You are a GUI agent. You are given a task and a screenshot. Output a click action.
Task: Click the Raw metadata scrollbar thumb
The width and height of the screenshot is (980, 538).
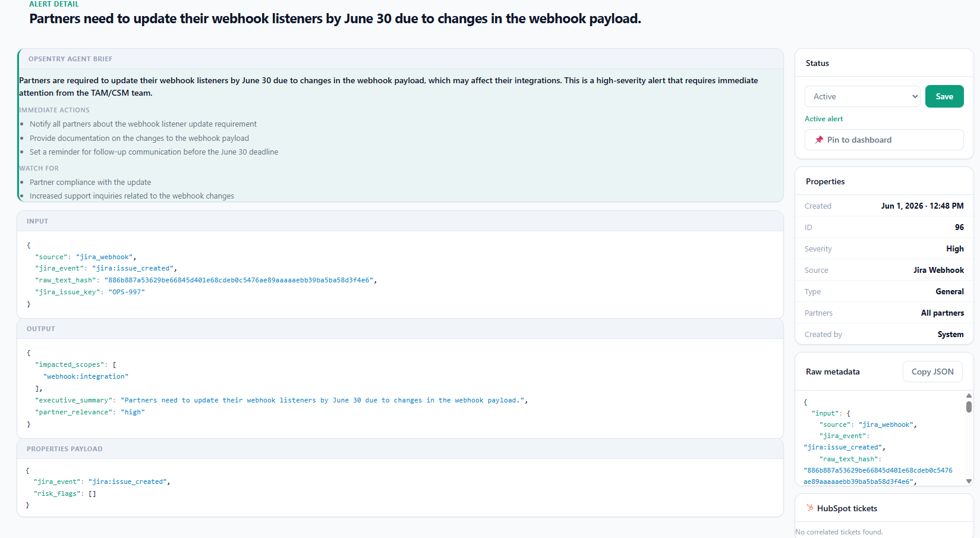(x=969, y=407)
